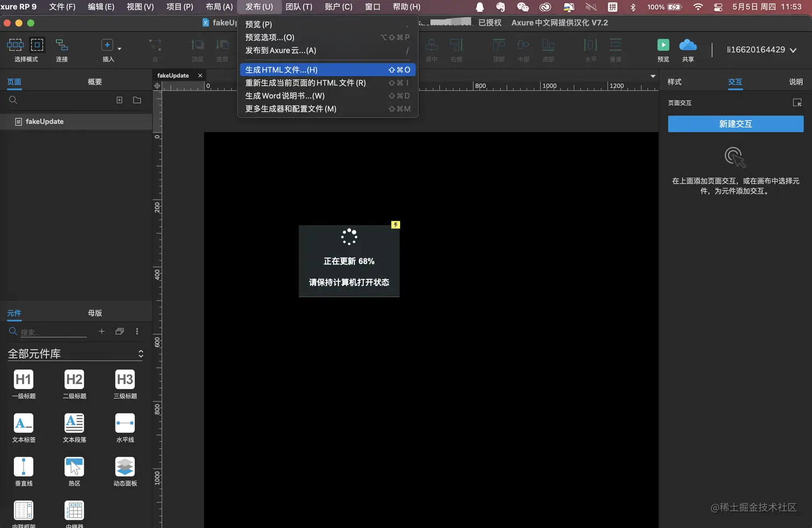This screenshot has width=812, height=528.
Task: Click the pages panel search icon
Action: 13,100
